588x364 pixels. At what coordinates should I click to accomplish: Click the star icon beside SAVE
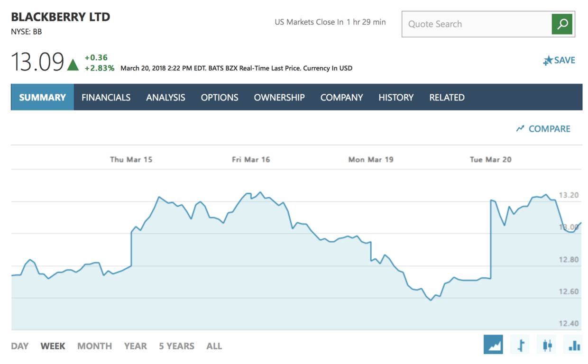pyautogui.click(x=548, y=60)
